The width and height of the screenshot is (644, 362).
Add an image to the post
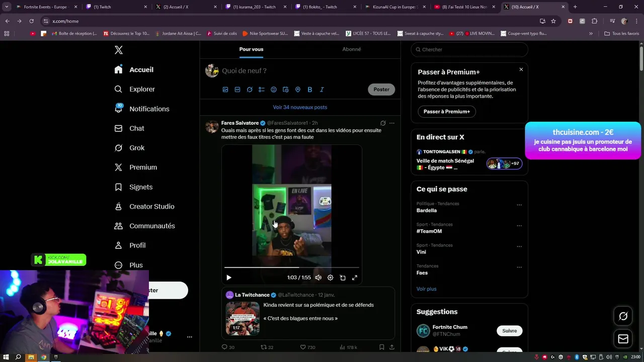coord(225,89)
